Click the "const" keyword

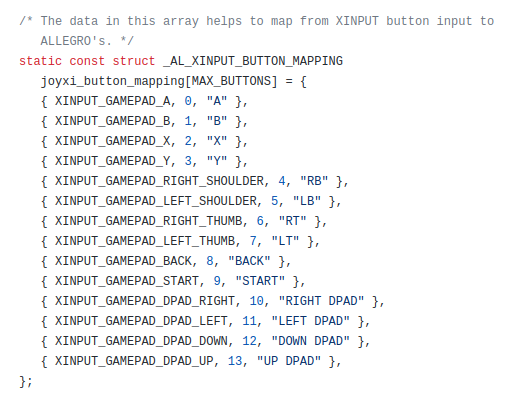coord(87,61)
